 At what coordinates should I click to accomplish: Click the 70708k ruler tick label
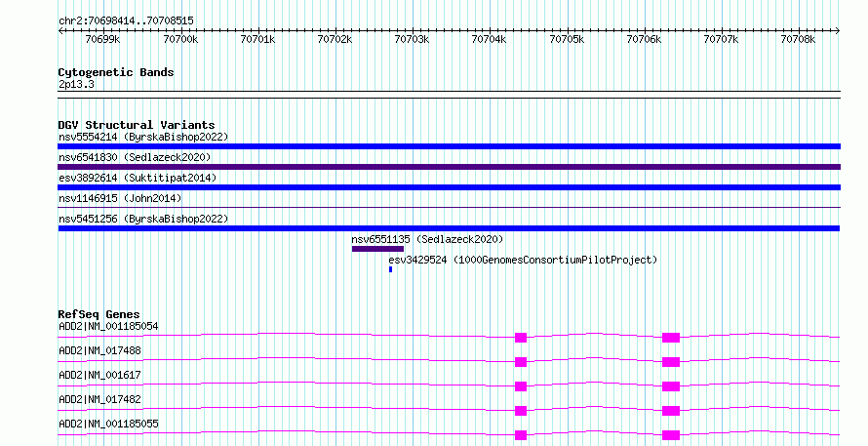tap(798, 39)
